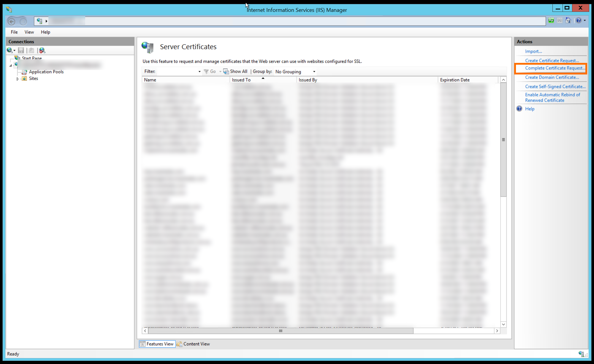Click Create Self-Signed Certificate link
Viewport: 594px width, 364px height.
coord(555,86)
